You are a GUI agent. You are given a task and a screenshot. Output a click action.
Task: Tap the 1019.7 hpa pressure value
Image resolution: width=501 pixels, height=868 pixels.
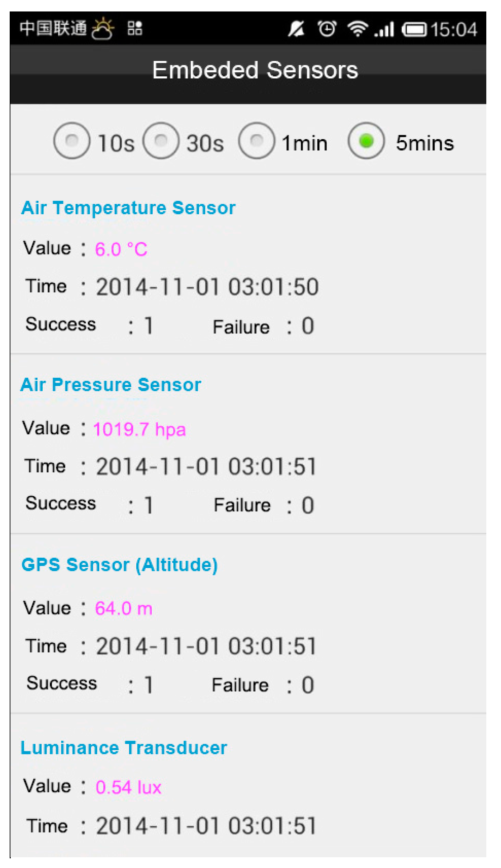[140, 429]
